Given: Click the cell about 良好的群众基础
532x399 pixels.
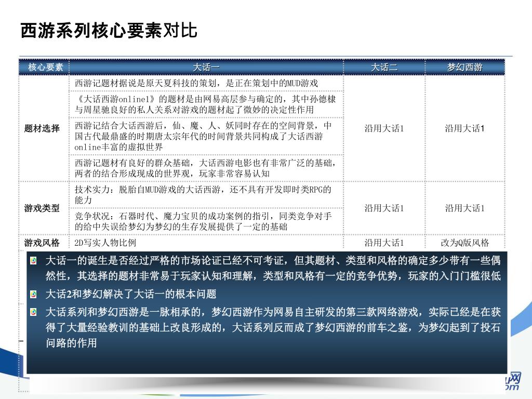Looking at the screenshot, I should tap(206, 168).
